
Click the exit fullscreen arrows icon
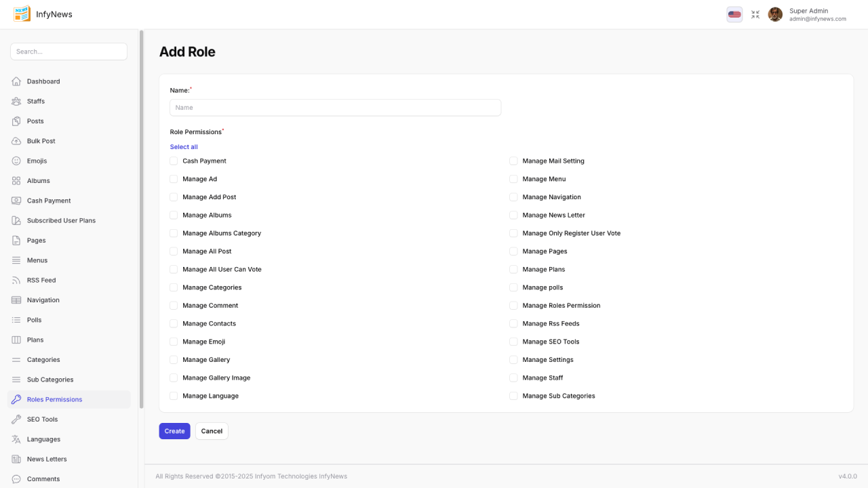[x=755, y=14]
